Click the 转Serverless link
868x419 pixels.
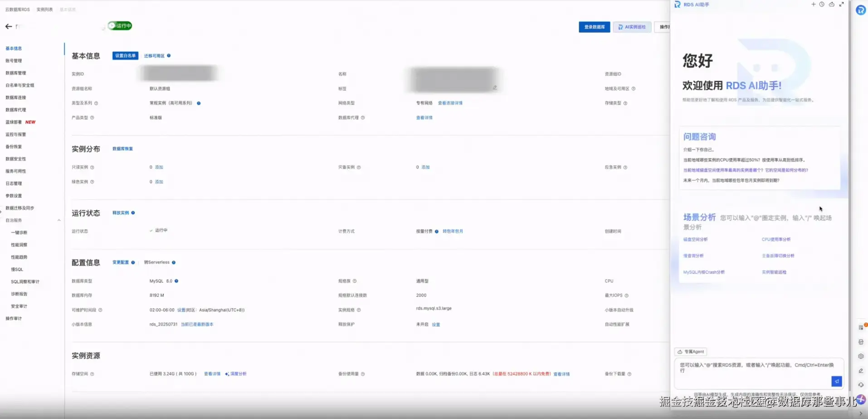[x=157, y=262]
